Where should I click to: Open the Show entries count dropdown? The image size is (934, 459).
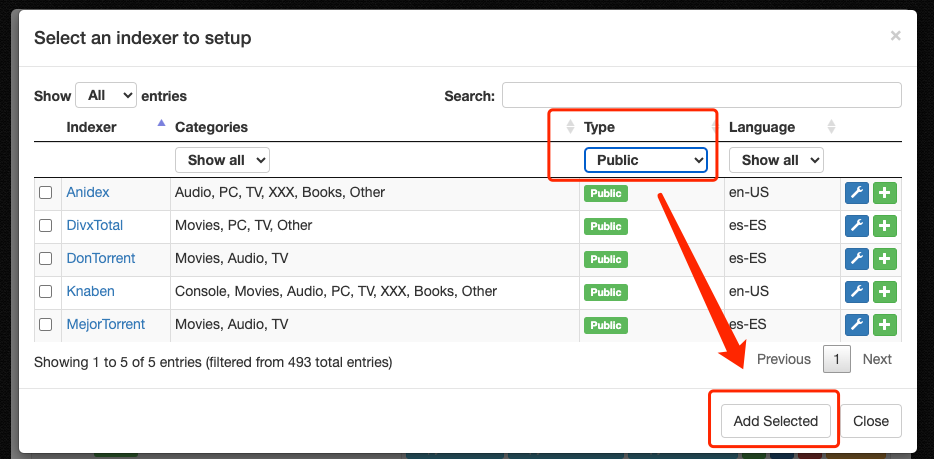(106, 96)
